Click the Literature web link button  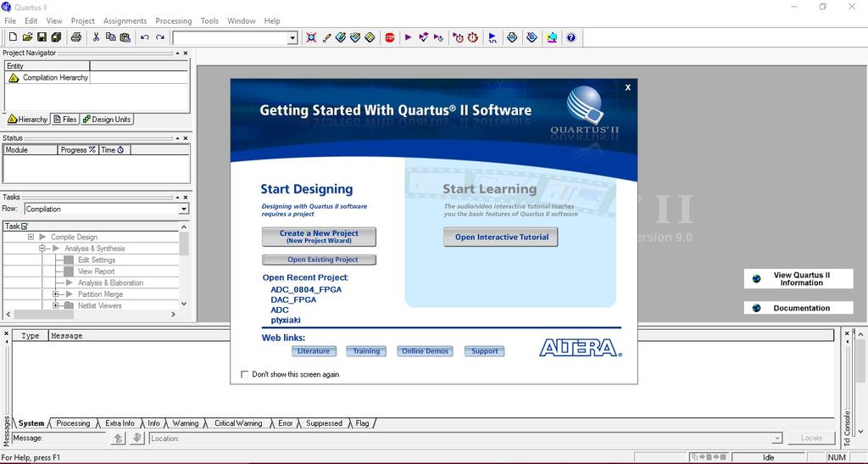pyautogui.click(x=314, y=351)
